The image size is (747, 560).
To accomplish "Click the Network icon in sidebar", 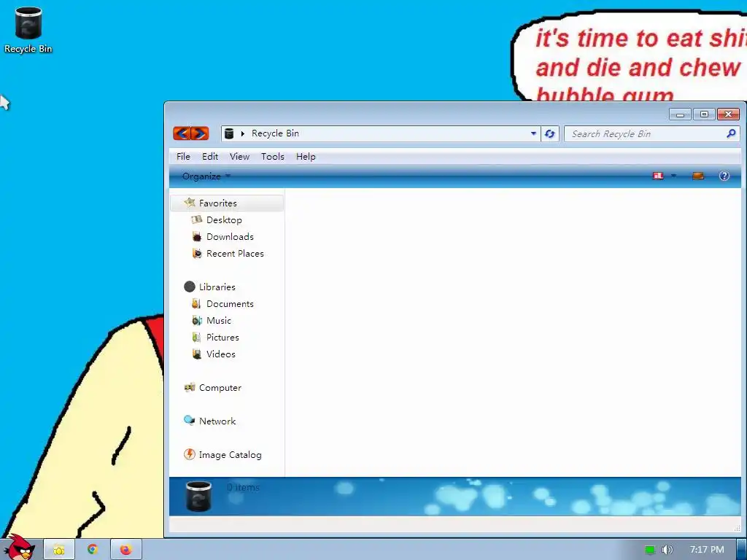I will click(x=190, y=420).
